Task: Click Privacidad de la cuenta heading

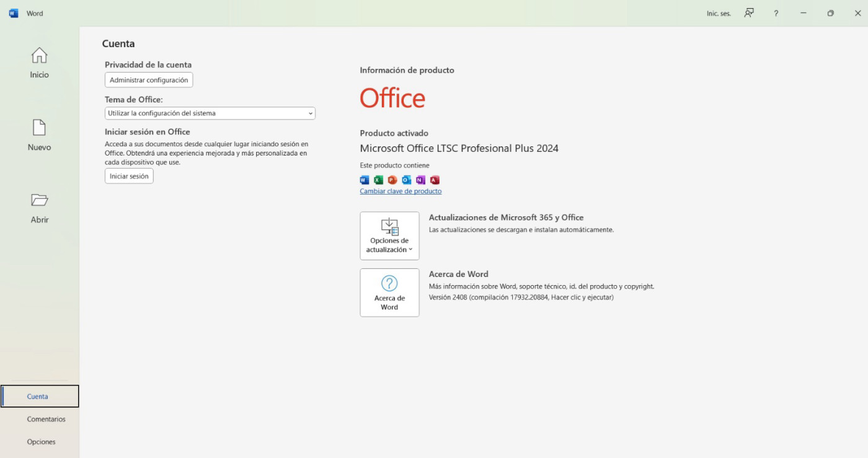Action: coord(148,64)
